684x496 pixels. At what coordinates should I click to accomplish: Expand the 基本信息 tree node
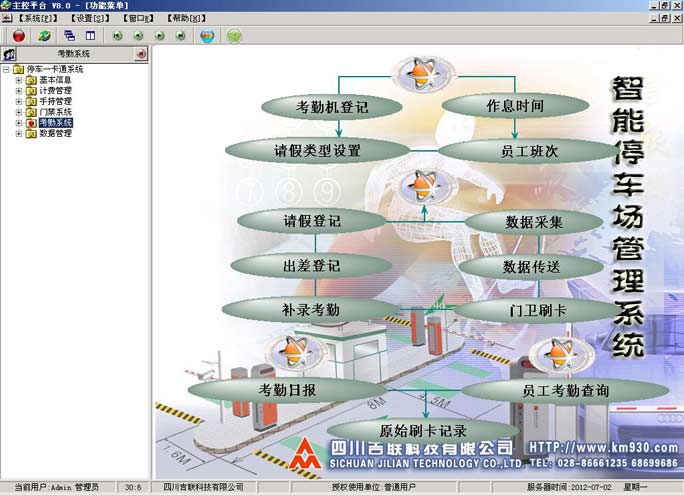18,80
